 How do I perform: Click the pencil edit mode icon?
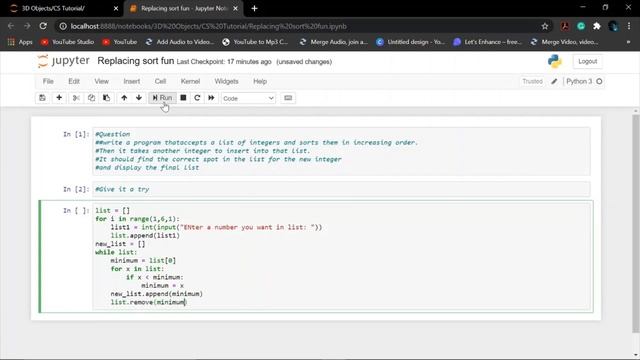point(554,81)
